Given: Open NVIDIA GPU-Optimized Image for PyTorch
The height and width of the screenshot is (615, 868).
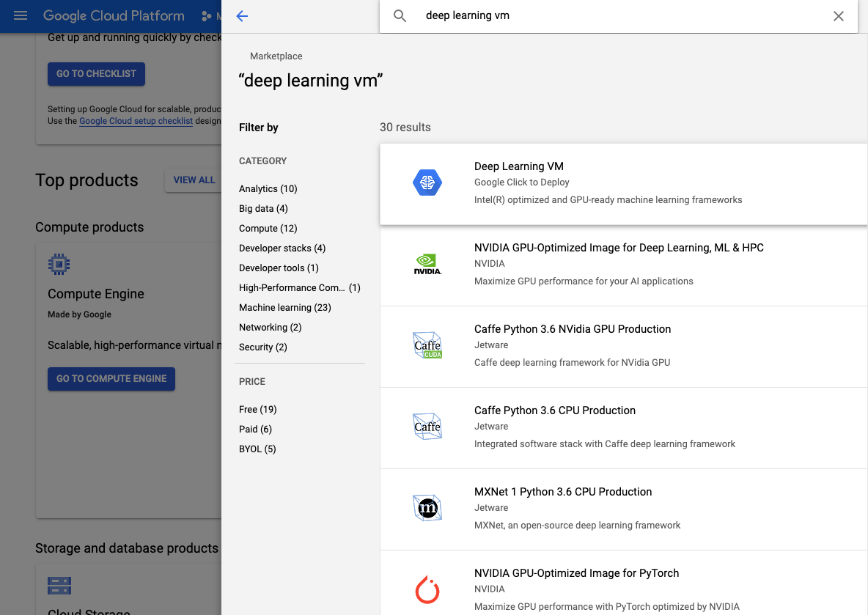Looking at the screenshot, I should point(623,583).
